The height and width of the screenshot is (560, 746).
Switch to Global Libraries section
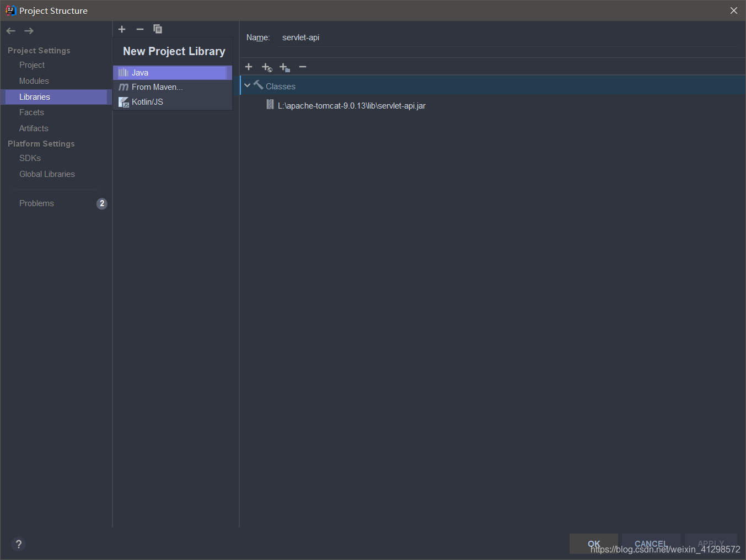point(47,174)
